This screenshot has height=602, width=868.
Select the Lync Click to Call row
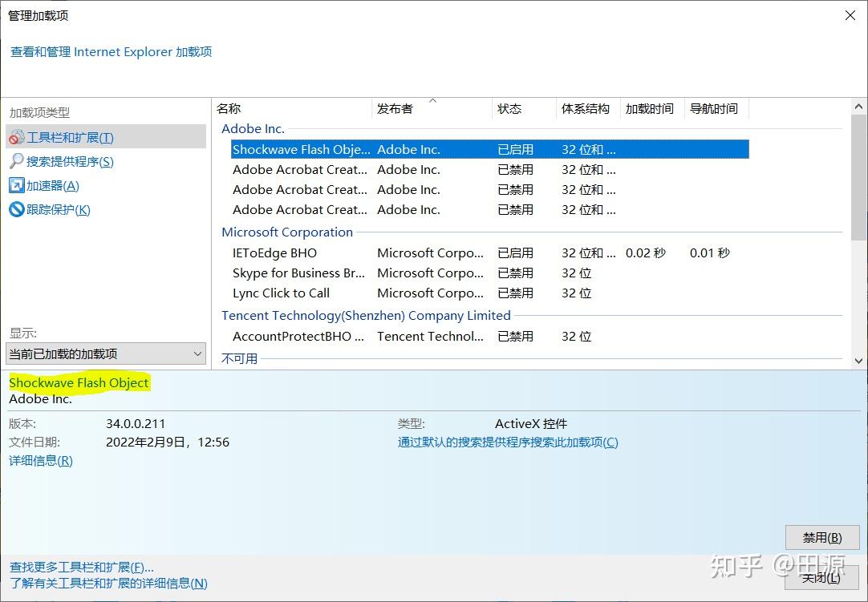[x=490, y=293]
